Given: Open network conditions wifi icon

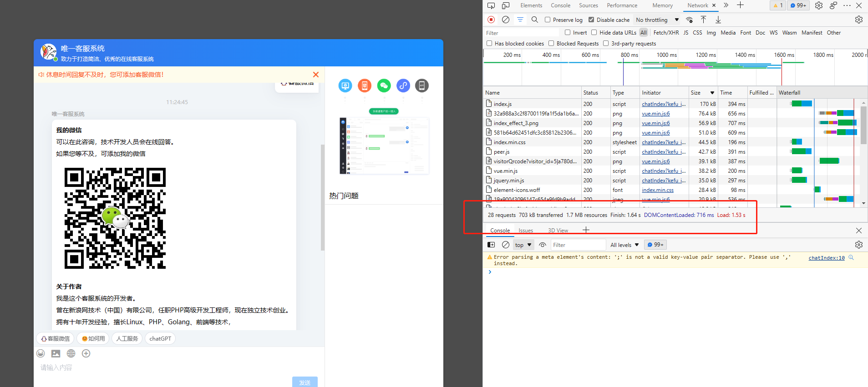Looking at the screenshot, I should click(x=690, y=20).
